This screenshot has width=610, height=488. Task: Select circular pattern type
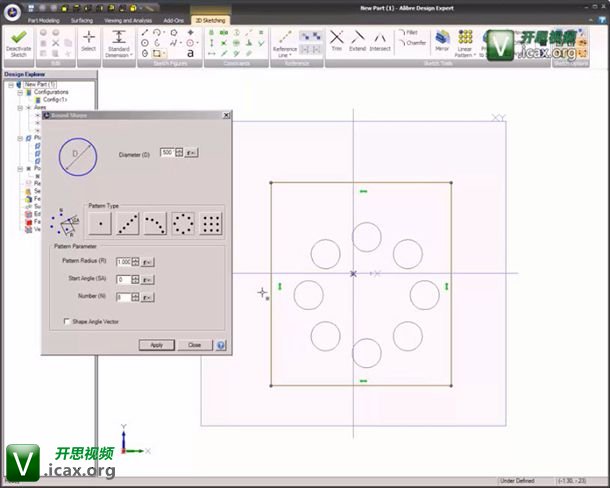coord(183,224)
